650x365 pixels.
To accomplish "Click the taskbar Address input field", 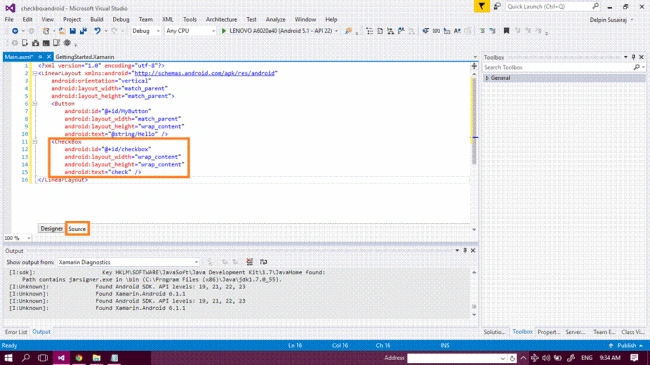I will [456, 358].
